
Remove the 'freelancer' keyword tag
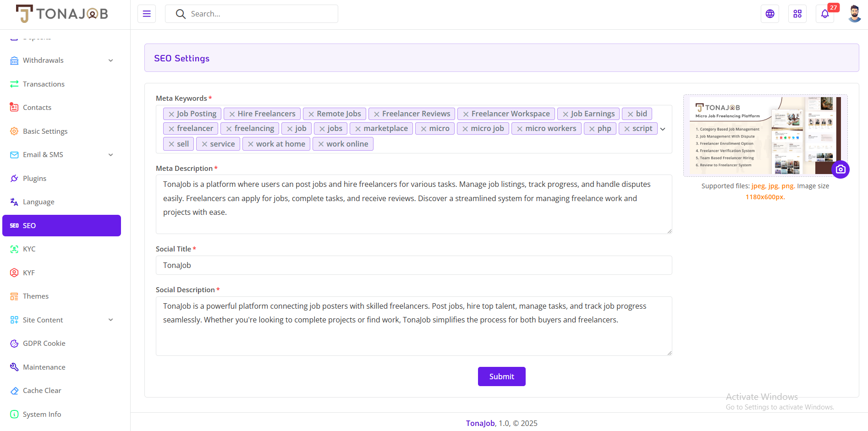point(171,129)
